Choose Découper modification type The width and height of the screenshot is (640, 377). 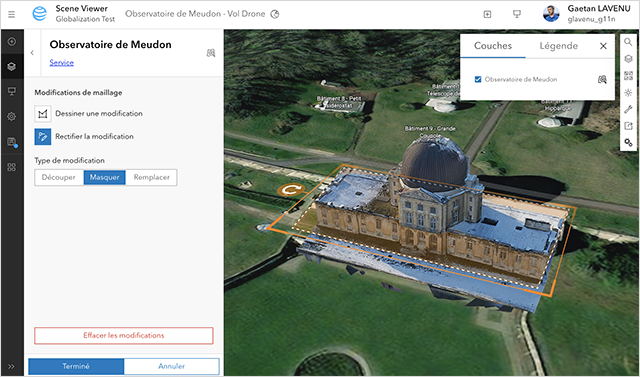[59, 177]
